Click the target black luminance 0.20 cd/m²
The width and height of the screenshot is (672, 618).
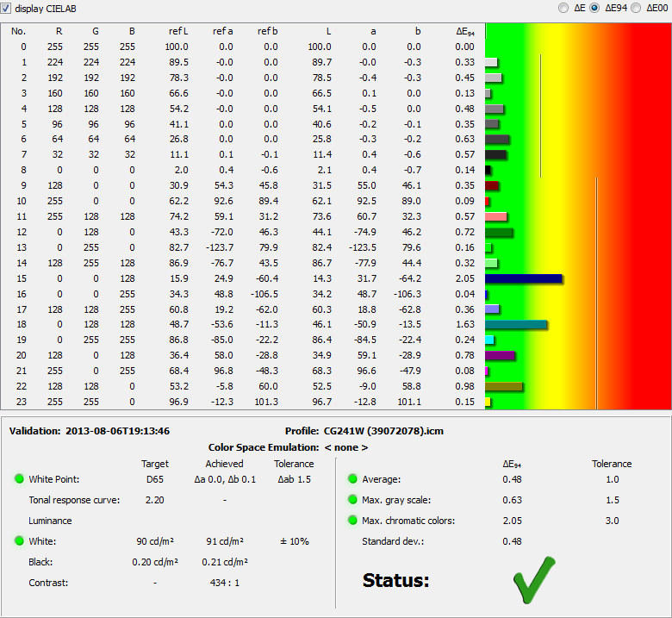155,562
